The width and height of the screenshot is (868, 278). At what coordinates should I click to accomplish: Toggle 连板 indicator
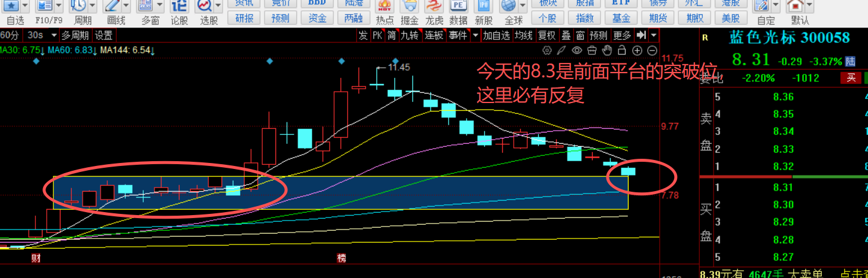(x=435, y=35)
